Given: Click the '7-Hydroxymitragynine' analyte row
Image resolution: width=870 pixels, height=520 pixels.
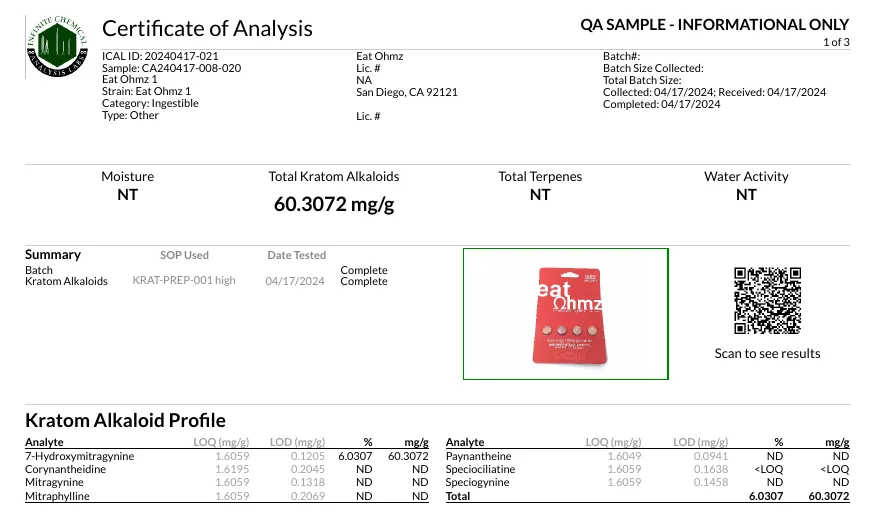Looking at the screenshot, I should [x=226, y=456].
